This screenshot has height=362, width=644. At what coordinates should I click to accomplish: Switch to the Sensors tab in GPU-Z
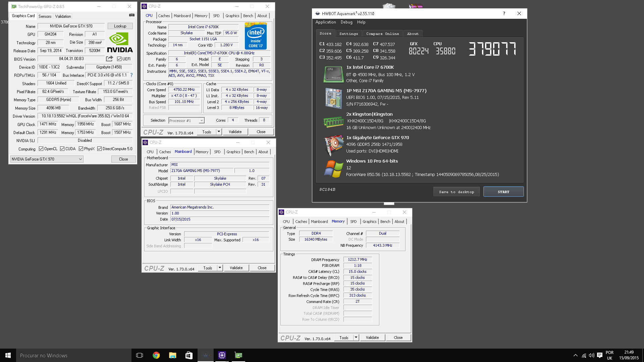(45, 16)
